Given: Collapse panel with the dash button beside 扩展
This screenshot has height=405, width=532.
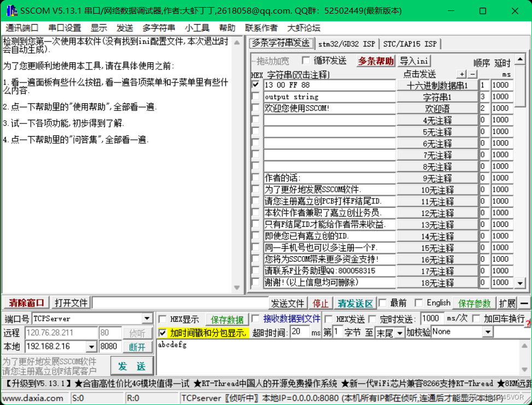Looking at the screenshot, I should coord(524,303).
